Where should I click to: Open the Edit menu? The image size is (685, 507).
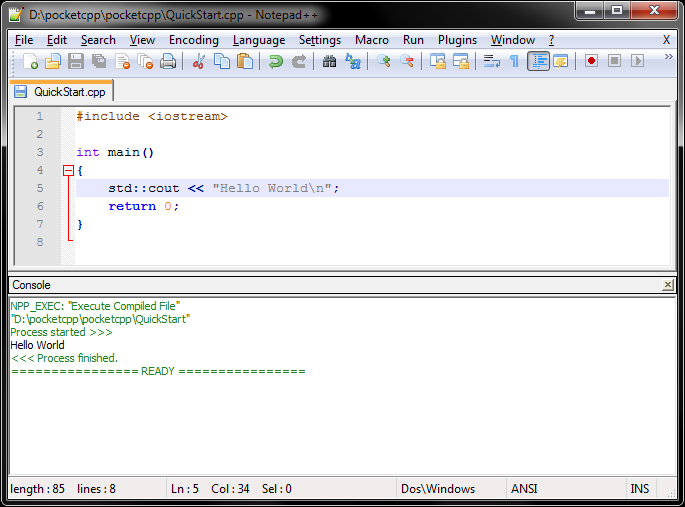pos(57,40)
